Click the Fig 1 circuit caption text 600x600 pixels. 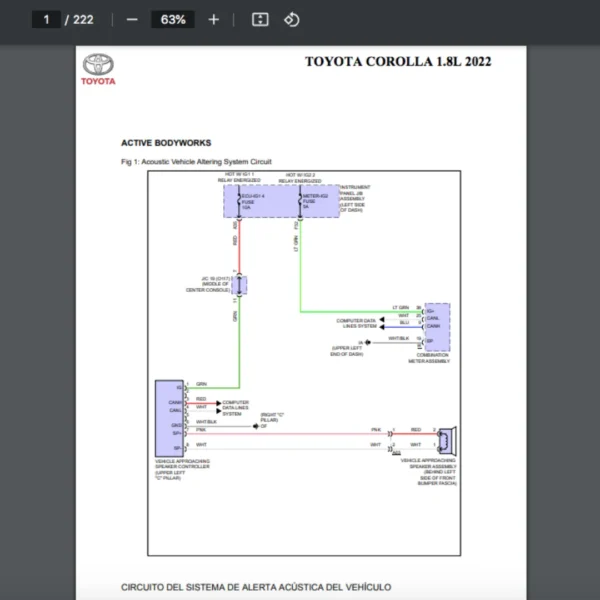[196, 162]
